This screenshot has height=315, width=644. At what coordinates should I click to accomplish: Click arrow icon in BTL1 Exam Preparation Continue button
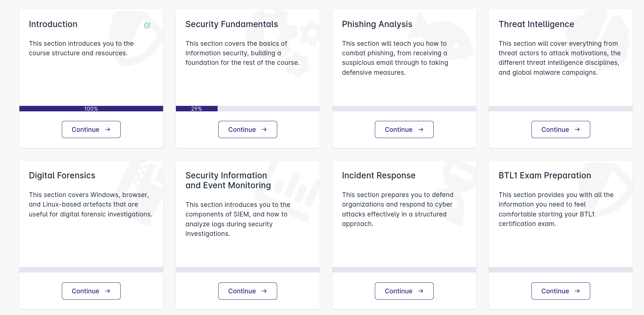[x=577, y=291]
